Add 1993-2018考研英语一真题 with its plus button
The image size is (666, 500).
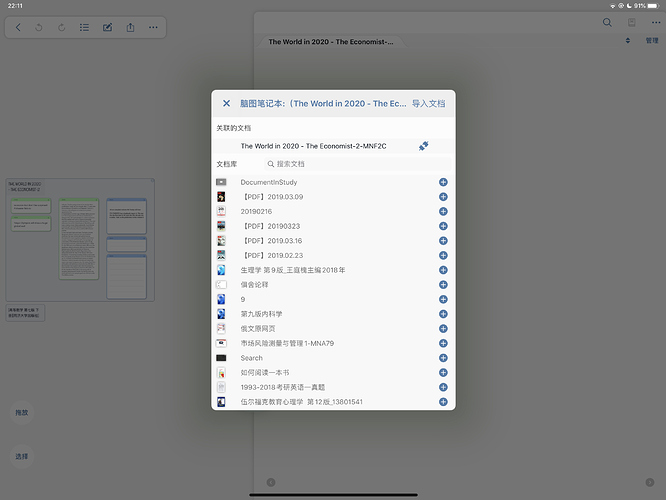[443, 387]
